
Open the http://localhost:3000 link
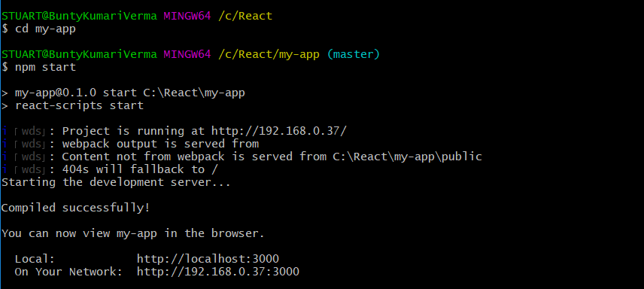[x=208, y=259]
